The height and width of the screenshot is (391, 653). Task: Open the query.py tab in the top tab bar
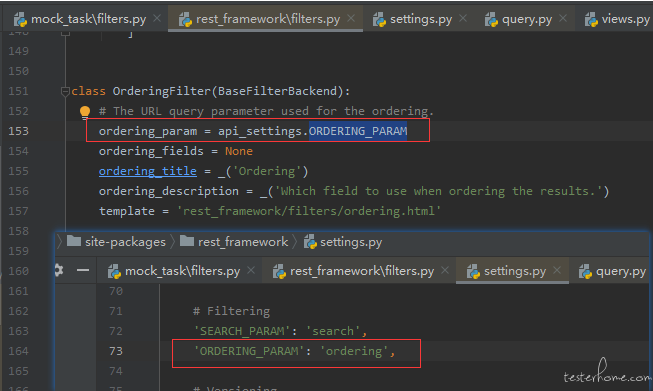[x=526, y=19]
